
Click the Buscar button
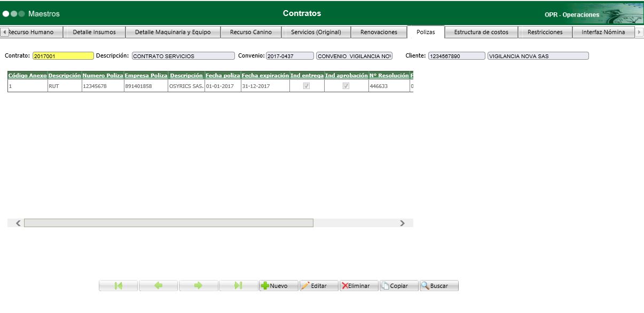pos(439,286)
